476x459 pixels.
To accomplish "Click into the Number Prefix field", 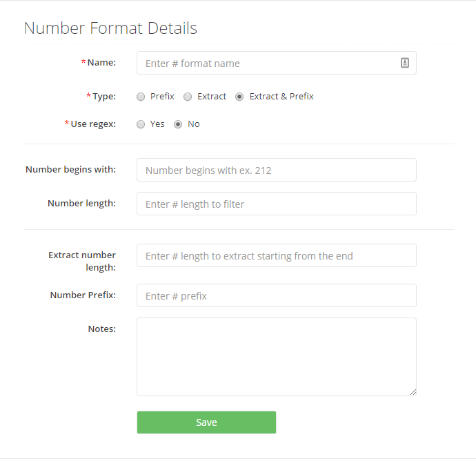I will pyautogui.click(x=276, y=295).
